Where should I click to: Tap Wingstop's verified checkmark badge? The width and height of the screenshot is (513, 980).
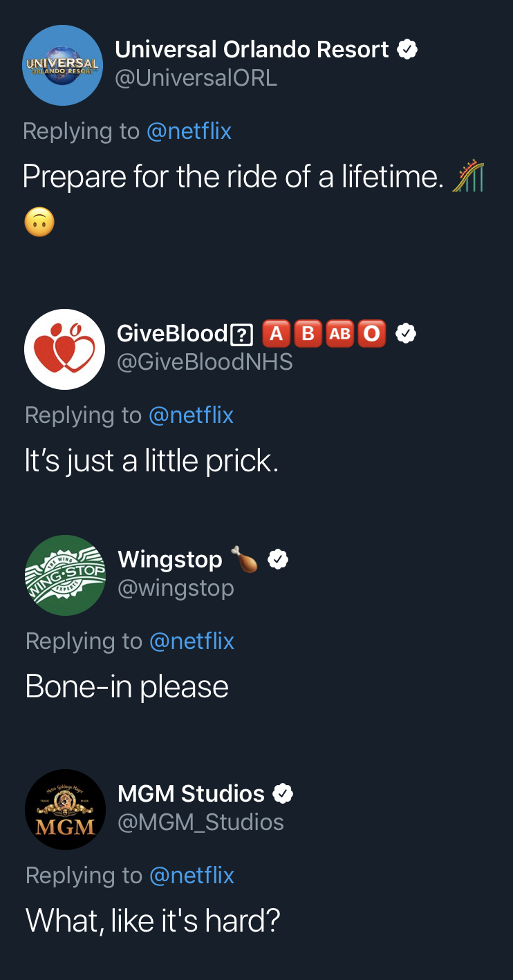(278, 559)
